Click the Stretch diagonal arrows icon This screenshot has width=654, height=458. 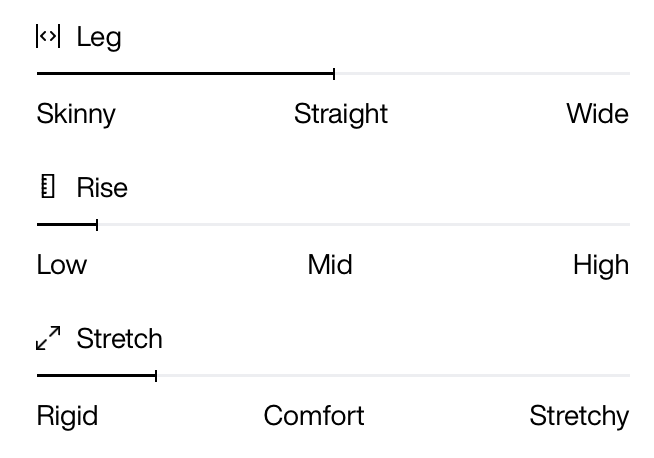click(x=48, y=338)
